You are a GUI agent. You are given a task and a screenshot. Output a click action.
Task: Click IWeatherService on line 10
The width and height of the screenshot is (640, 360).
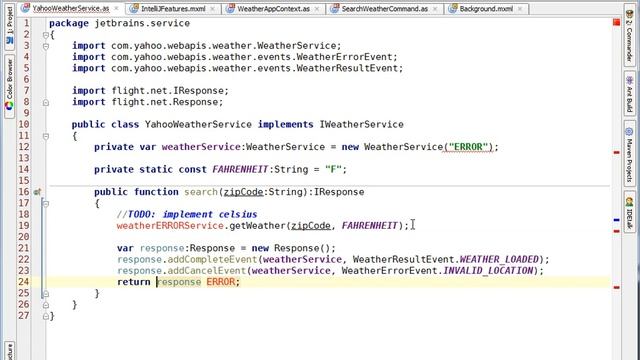[361, 124]
